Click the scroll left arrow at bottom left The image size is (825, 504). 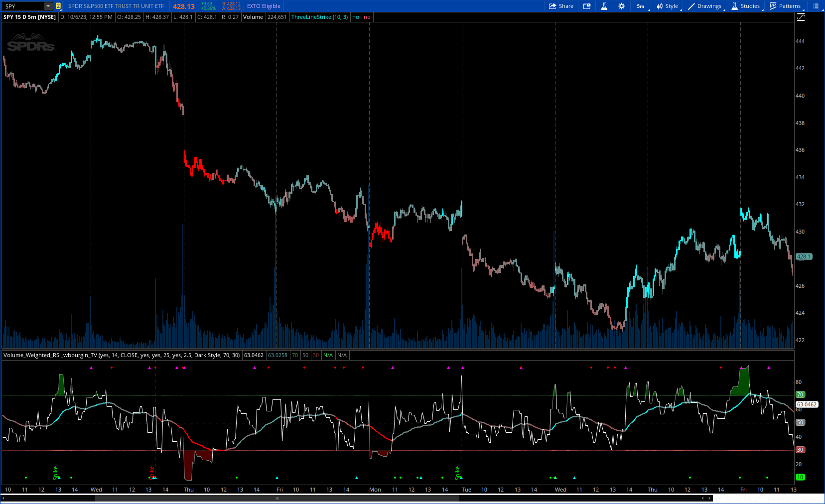(x=3, y=498)
